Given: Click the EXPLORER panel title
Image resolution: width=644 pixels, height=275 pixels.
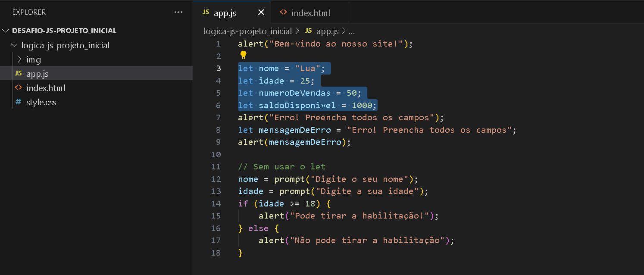Looking at the screenshot, I should [x=29, y=12].
